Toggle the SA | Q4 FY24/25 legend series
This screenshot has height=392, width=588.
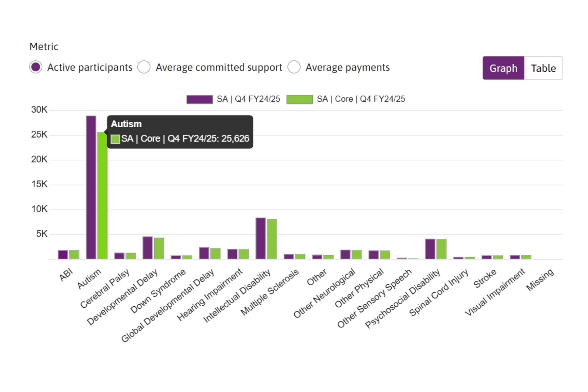coord(249,99)
